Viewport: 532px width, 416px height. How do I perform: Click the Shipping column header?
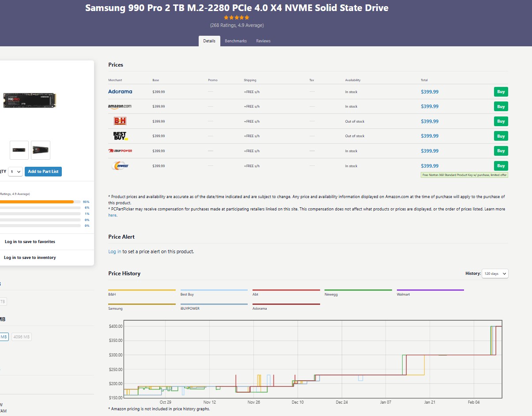[x=250, y=80]
